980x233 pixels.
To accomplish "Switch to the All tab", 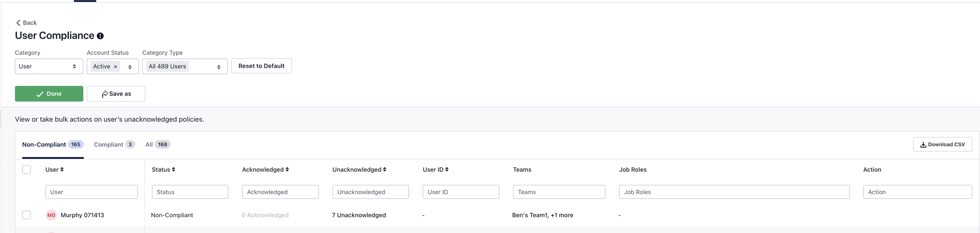I will pos(157,145).
